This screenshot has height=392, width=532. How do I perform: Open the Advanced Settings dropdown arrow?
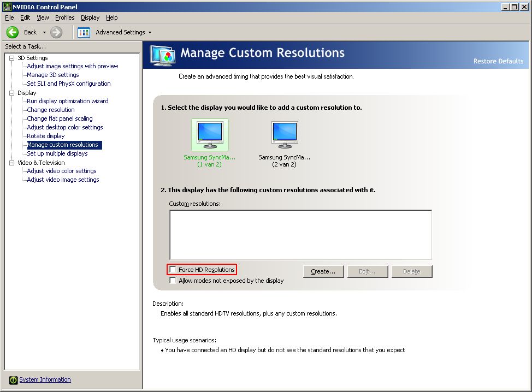(150, 33)
